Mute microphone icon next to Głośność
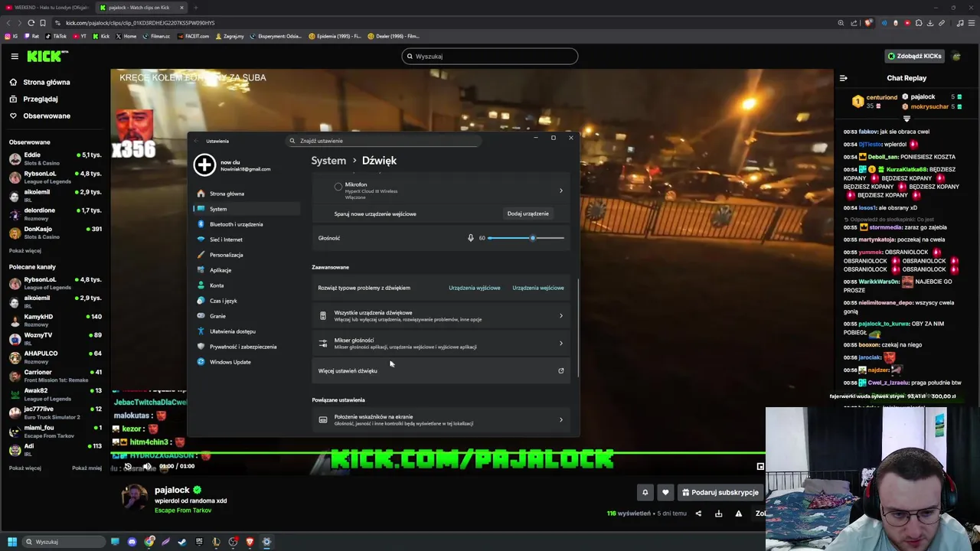Image resolution: width=980 pixels, height=551 pixels. point(471,238)
